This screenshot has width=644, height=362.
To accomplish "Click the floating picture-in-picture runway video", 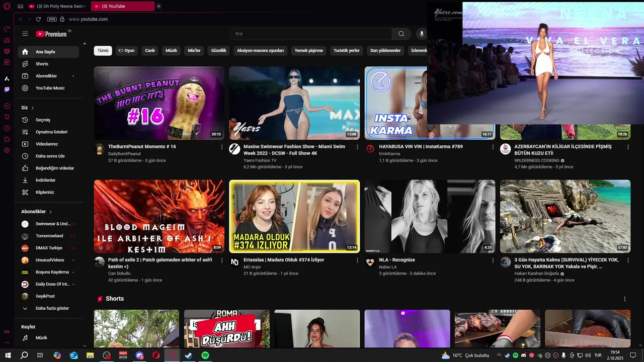I will point(535,63).
